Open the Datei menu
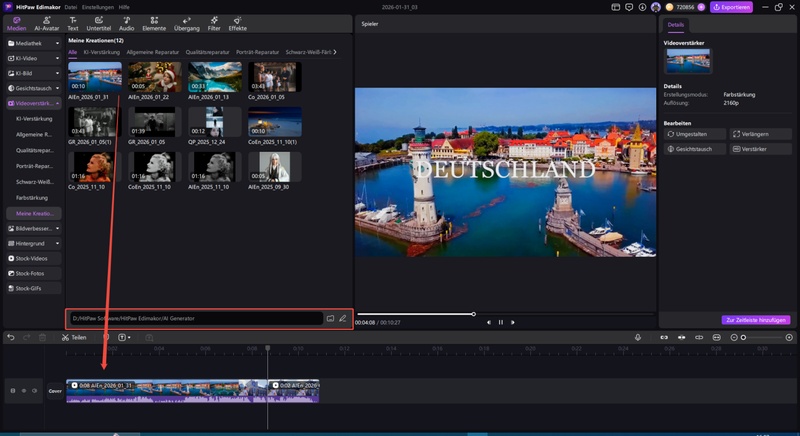 click(x=71, y=7)
